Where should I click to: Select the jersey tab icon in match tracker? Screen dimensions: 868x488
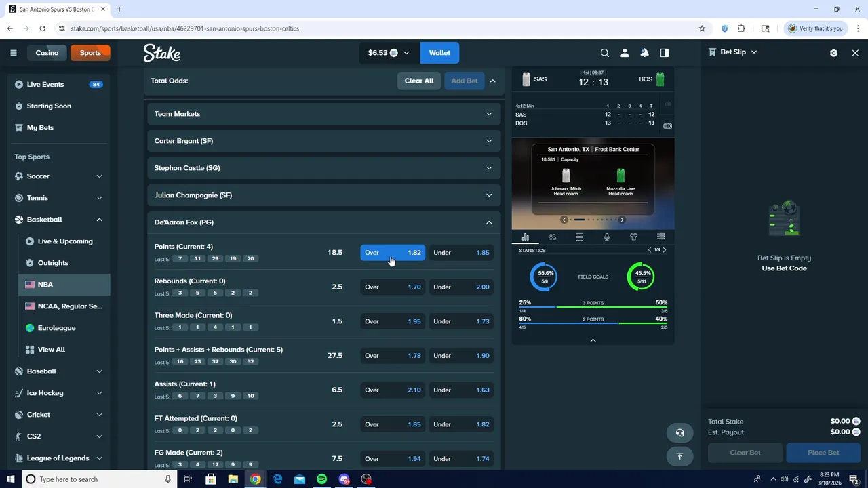click(x=633, y=237)
